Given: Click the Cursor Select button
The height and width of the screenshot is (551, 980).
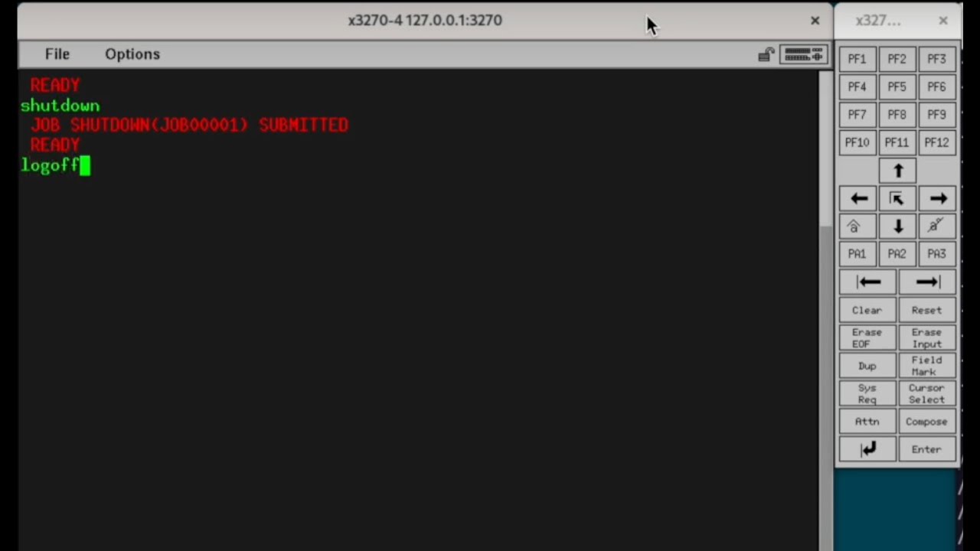Looking at the screenshot, I should click(x=927, y=393).
